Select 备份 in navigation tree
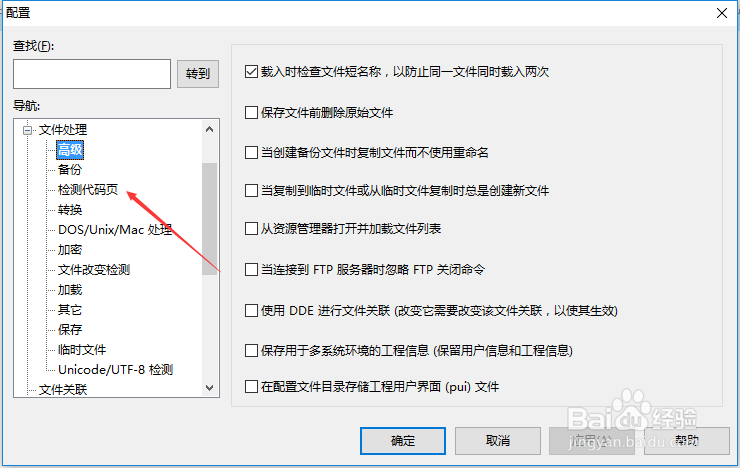The width and height of the screenshot is (740, 468). click(x=70, y=169)
